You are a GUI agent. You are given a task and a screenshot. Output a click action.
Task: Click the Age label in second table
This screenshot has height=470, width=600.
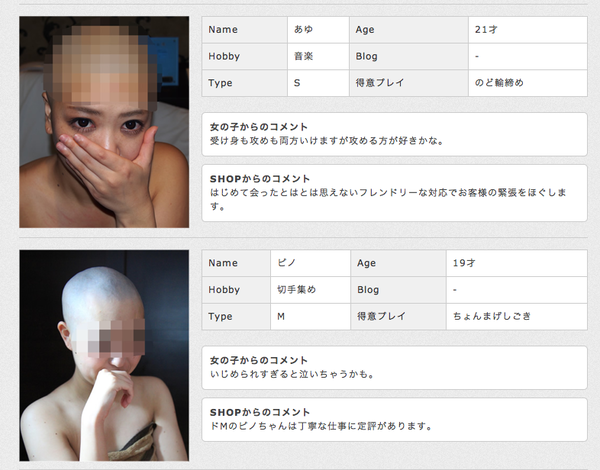365,263
